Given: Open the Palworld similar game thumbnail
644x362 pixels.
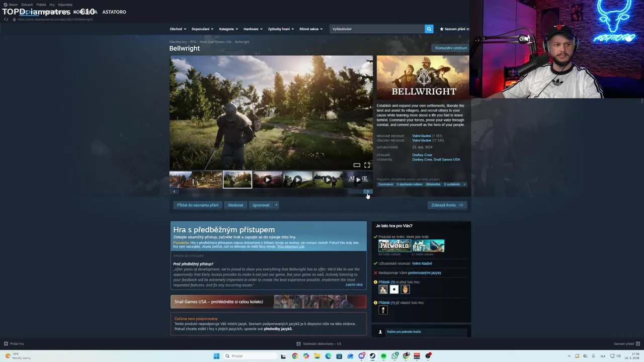Looking at the screenshot, I should click(x=394, y=246).
